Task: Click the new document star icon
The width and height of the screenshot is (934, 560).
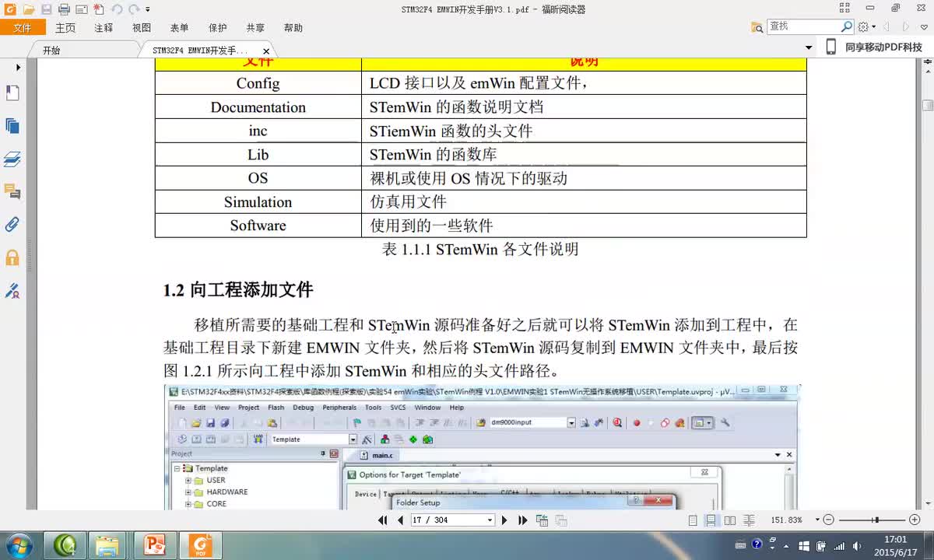Action: point(99,10)
